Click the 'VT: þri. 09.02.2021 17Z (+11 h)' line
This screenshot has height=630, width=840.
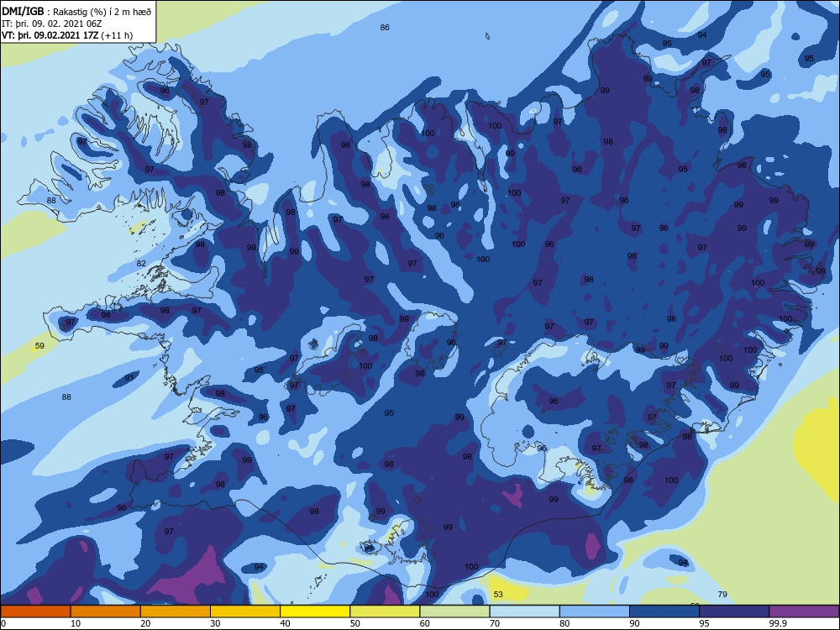67,35
